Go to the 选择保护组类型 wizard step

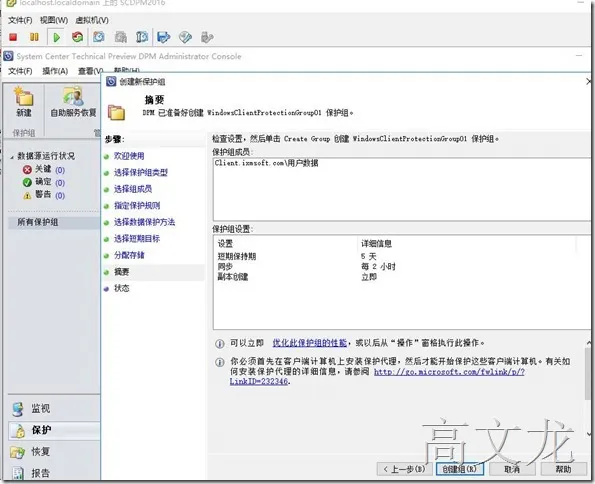point(140,173)
